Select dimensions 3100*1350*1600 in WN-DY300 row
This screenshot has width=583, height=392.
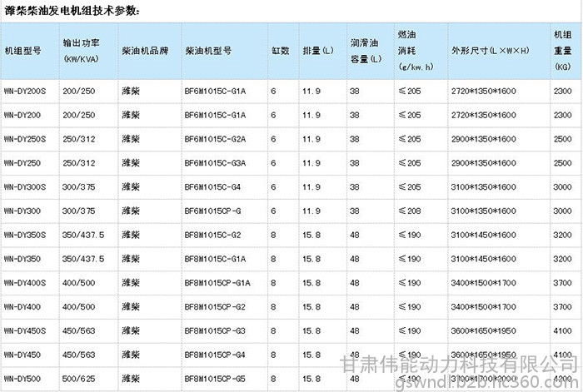point(484,211)
